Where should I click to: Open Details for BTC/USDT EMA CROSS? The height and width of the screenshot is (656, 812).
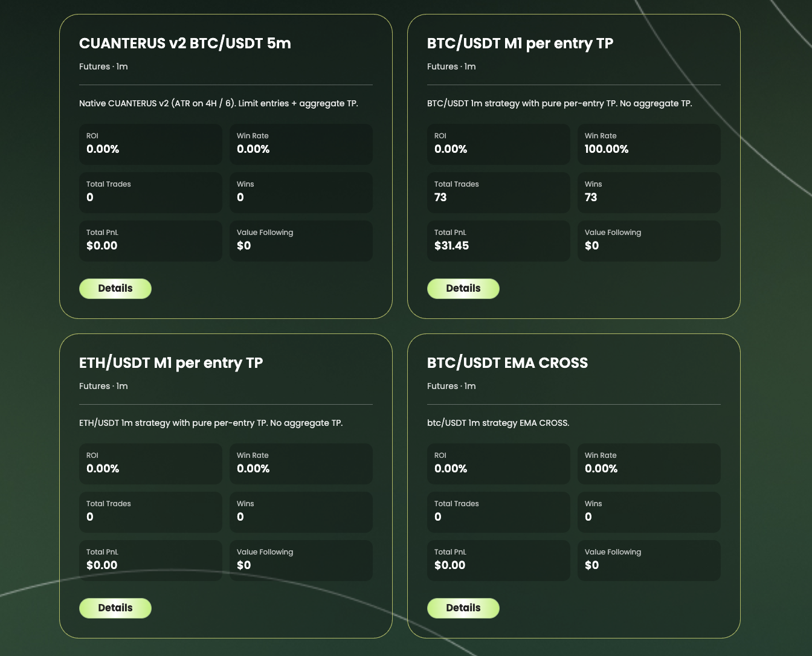[463, 608]
